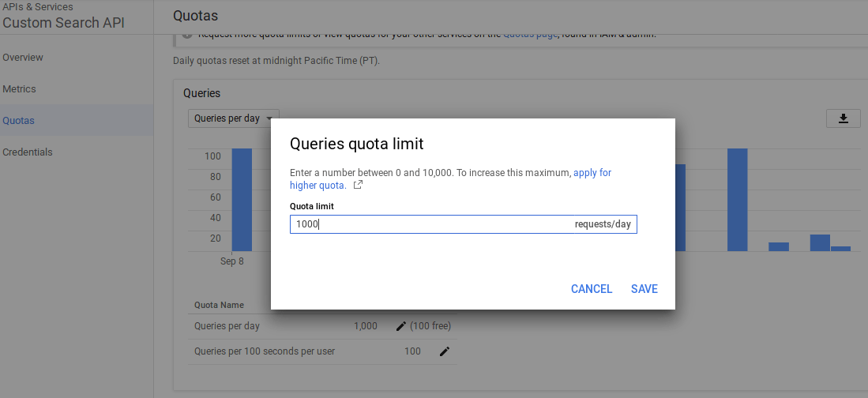This screenshot has height=398, width=868.
Task: Edit Queries per 100 seconds per user pencil
Action: (445, 351)
